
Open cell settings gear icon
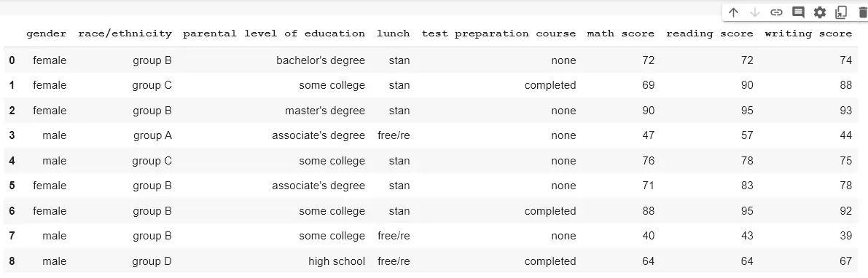click(820, 12)
